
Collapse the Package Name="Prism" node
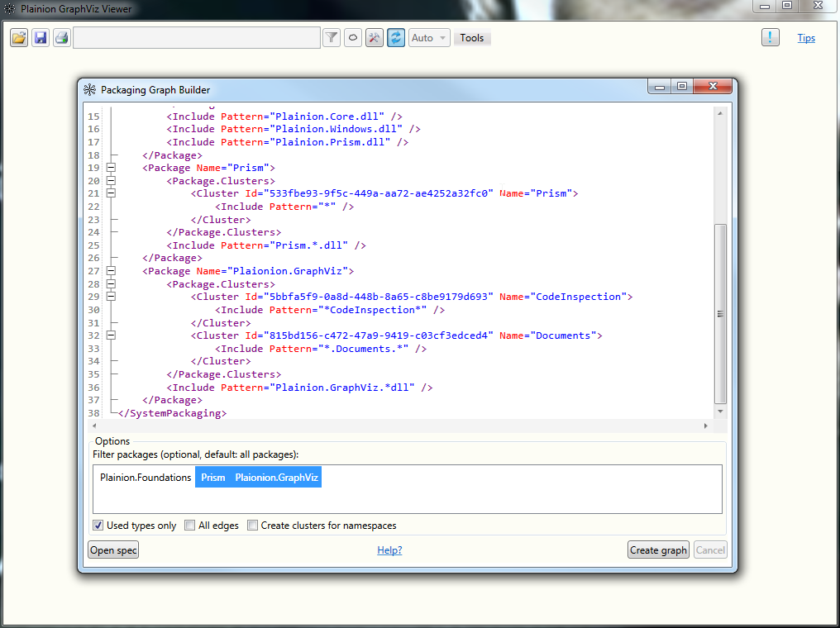coord(111,168)
